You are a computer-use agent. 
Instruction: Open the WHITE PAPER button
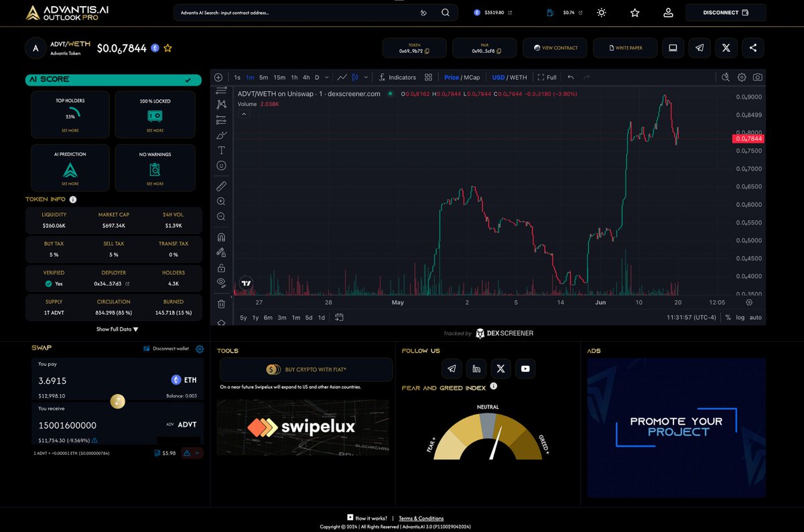click(625, 48)
